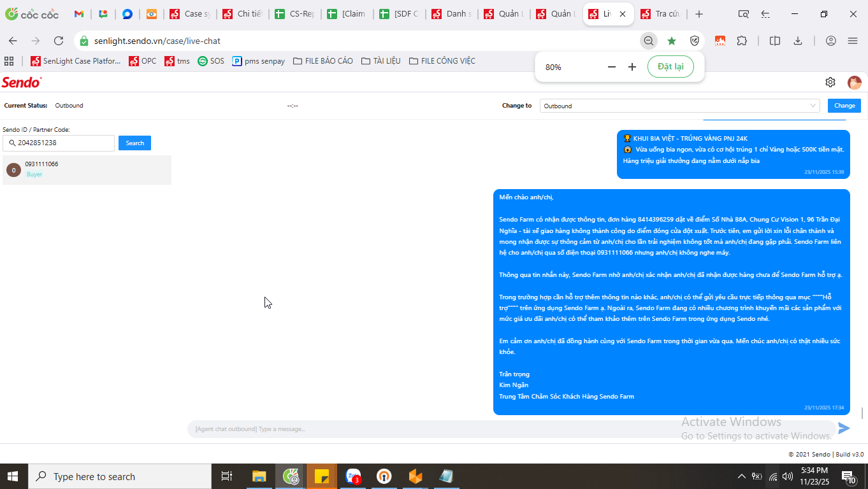Screen dimensions: 868x489
Task: Click the orange extension icon in toolbar
Action: point(720,41)
